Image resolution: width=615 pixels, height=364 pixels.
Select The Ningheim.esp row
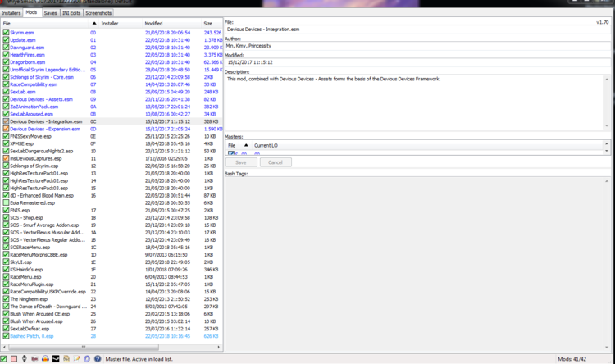pyautogui.click(x=112, y=299)
